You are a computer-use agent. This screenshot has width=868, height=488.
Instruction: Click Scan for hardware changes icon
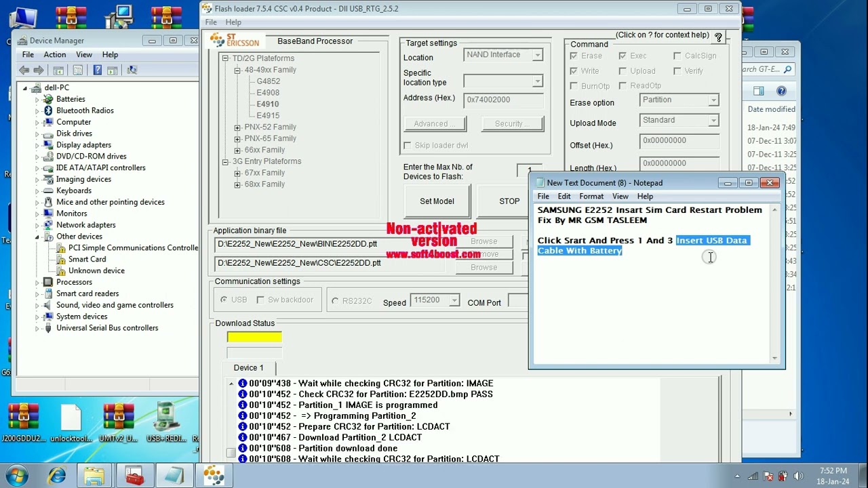point(132,70)
